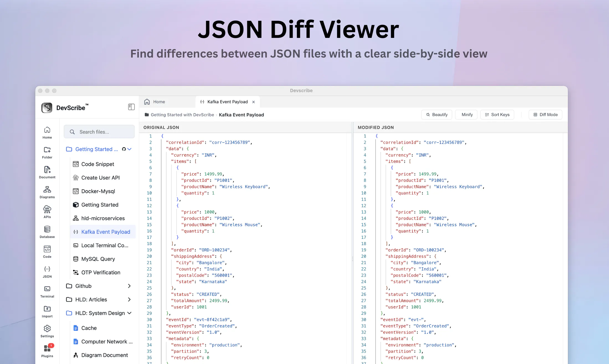Open the JSON section icon
Image resolution: width=609 pixels, height=364 pixels.
pyautogui.click(x=47, y=272)
